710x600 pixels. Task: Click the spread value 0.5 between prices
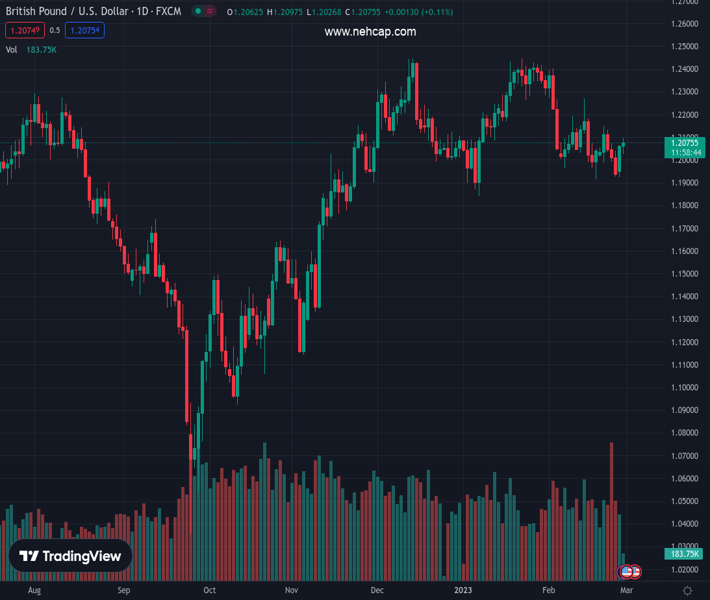click(x=55, y=30)
